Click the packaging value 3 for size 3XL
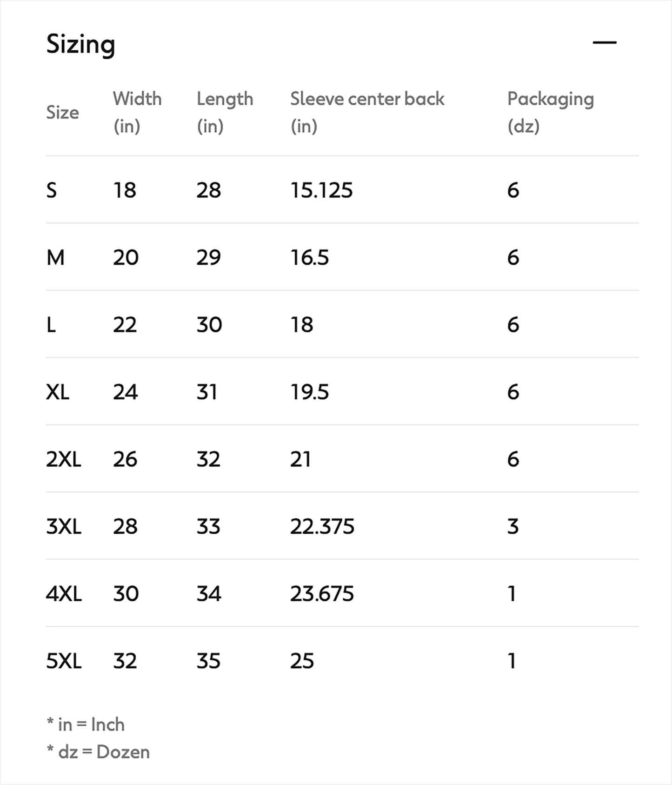This screenshot has width=672, height=785. point(512,526)
